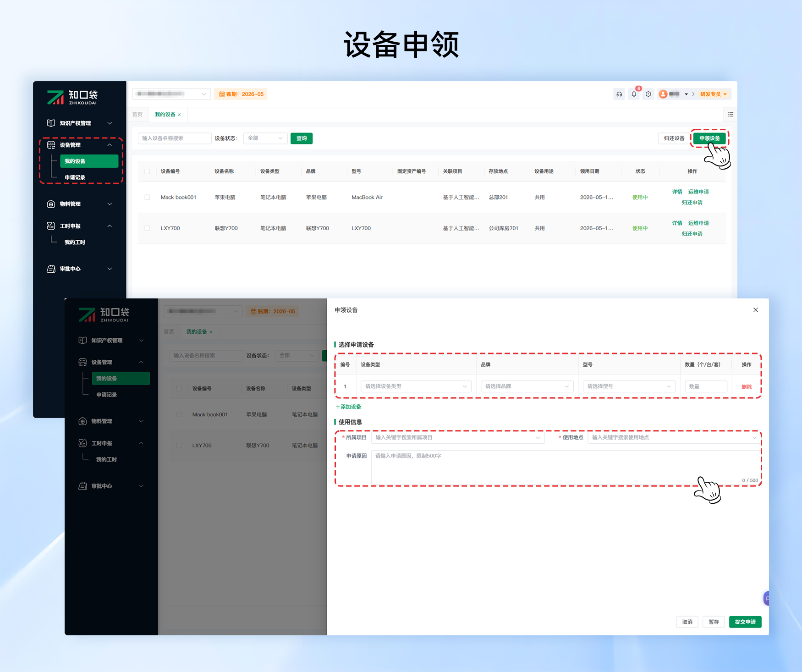Click the green 查询 button
The height and width of the screenshot is (672, 802).
click(302, 138)
